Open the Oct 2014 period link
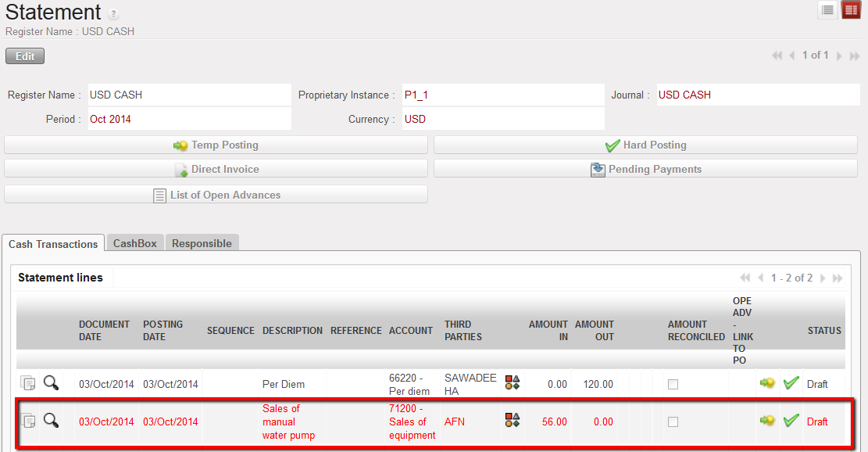868x452 pixels. [x=110, y=119]
